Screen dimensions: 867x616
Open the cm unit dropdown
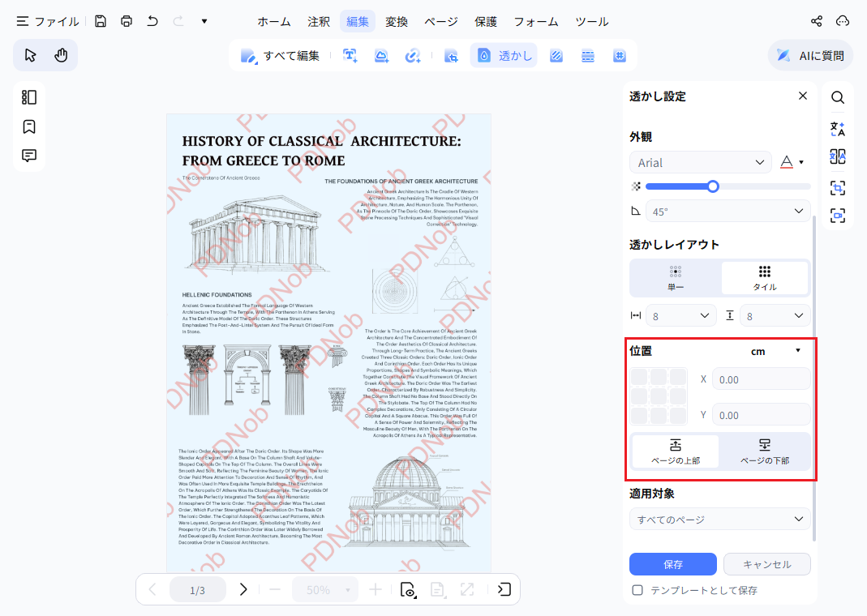tap(776, 352)
